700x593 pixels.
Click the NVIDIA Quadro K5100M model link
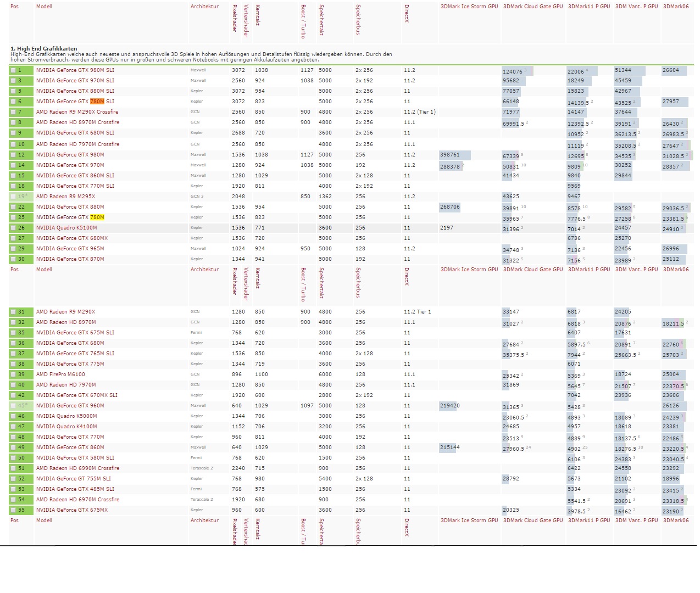66,228
